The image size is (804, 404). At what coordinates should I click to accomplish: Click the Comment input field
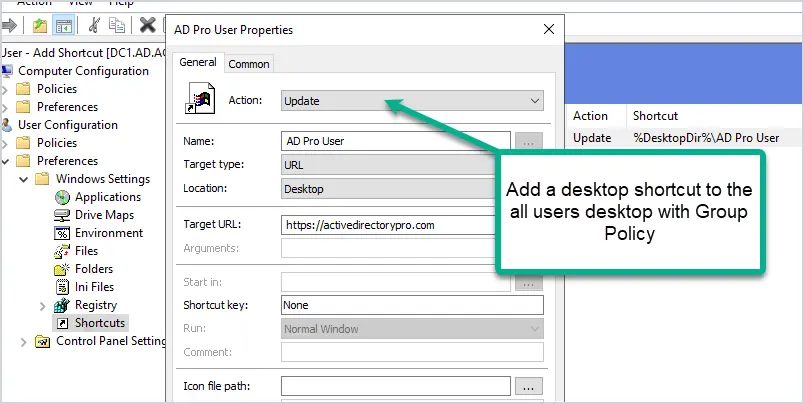pos(412,352)
